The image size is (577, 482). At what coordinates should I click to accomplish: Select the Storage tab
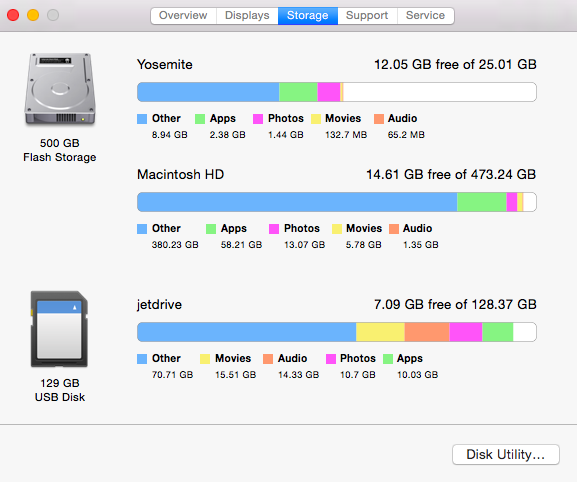tap(308, 16)
